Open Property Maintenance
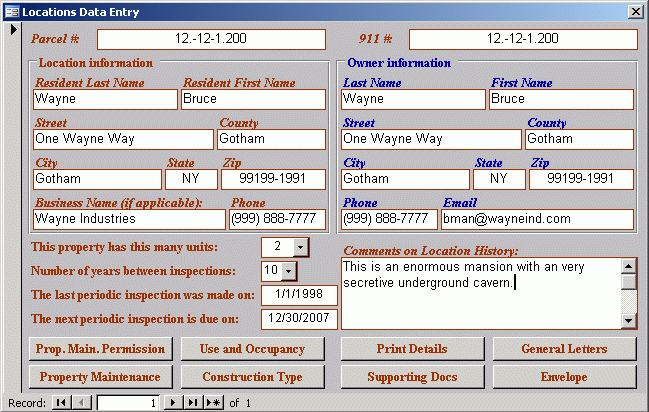Image resolution: width=649 pixels, height=412 pixels. click(101, 377)
